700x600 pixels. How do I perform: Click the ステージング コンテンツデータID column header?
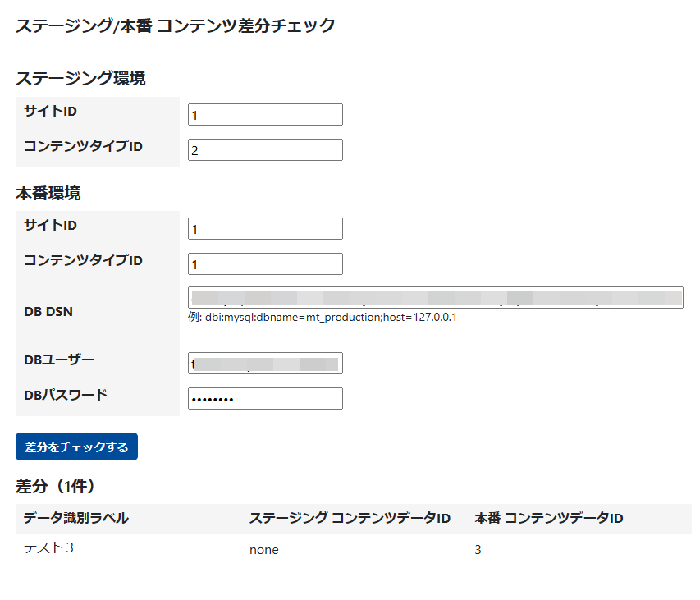350,518
